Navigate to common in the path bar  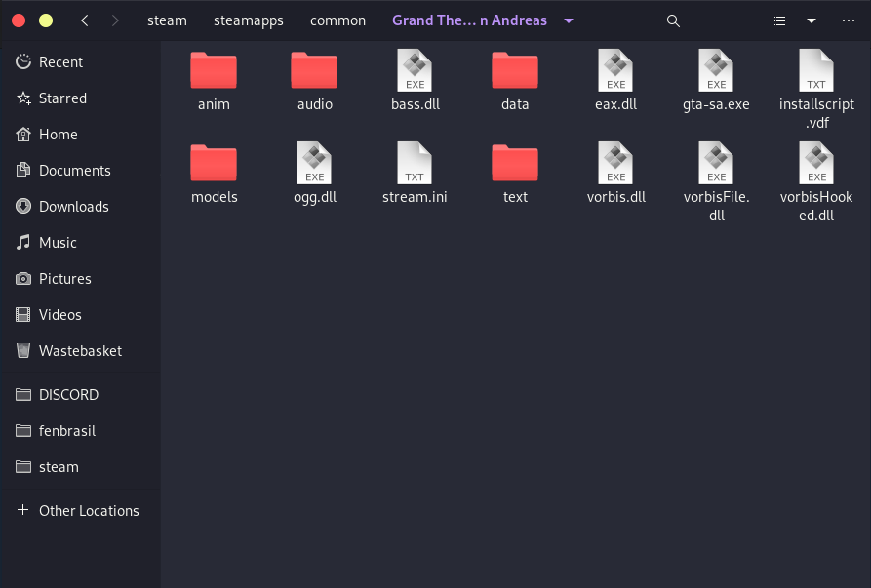click(x=337, y=20)
